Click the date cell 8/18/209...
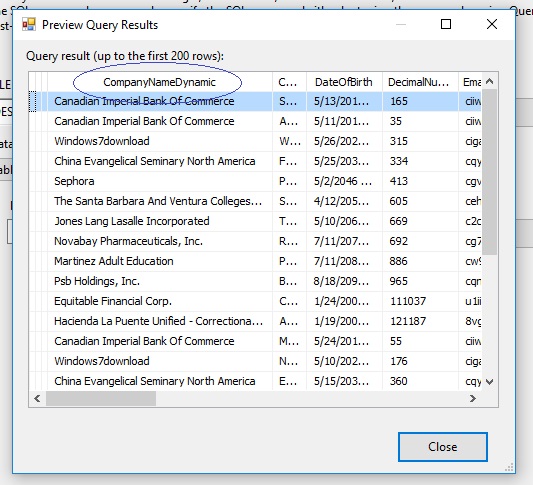Viewport: 533px width, 485px height. click(x=344, y=281)
